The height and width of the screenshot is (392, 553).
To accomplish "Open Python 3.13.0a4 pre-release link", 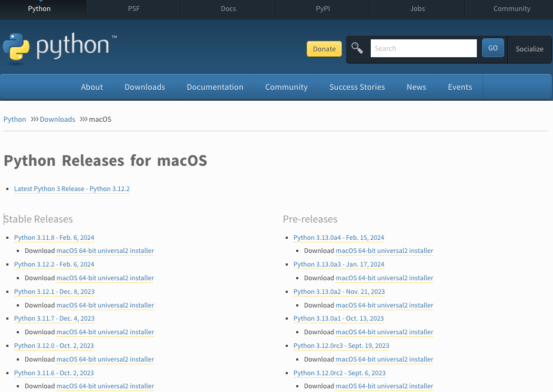I will 339,238.
